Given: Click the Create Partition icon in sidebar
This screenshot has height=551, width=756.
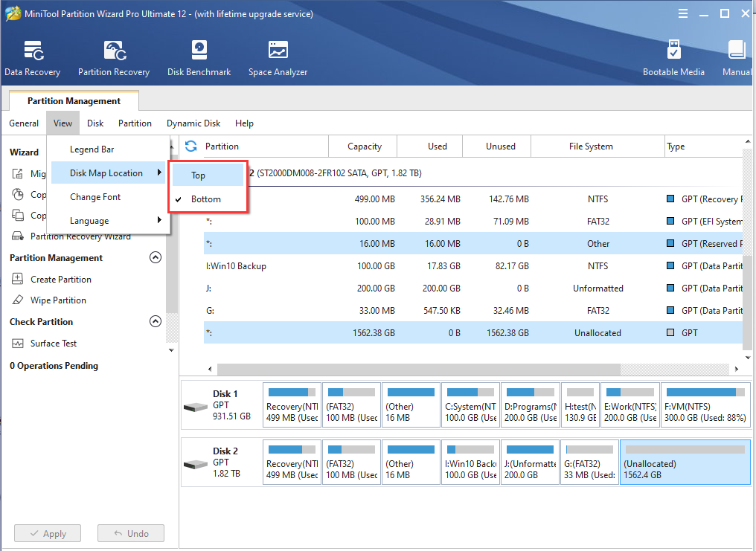Looking at the screenshot, I should click(x=18, y=280).
